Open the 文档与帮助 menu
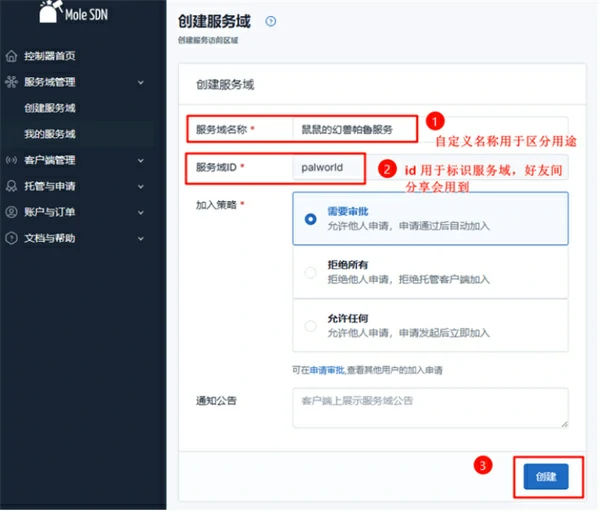Screen dimensions: 600x513 point(50,238)
